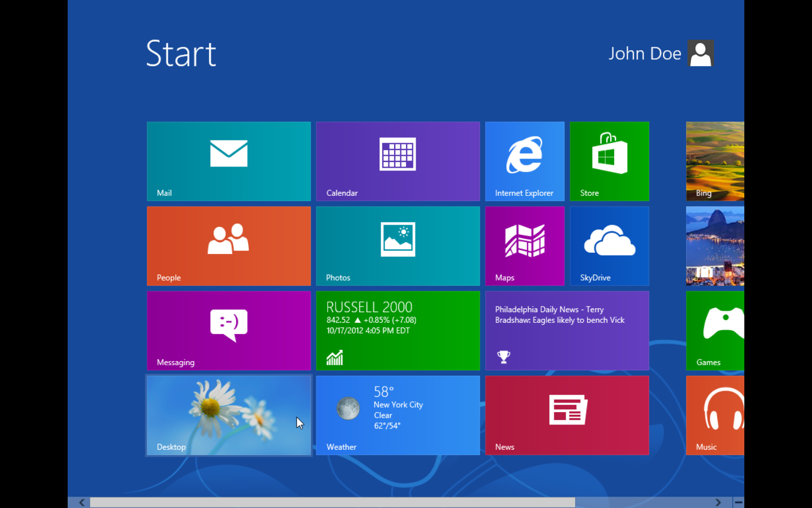812x508 pixels.
Task: Open the People tile
Action: point(228,246)
